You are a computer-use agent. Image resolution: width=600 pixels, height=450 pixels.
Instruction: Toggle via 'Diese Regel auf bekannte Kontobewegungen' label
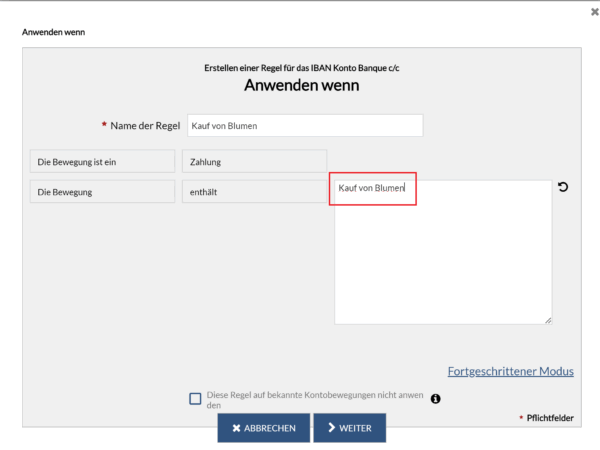(315, 400)
